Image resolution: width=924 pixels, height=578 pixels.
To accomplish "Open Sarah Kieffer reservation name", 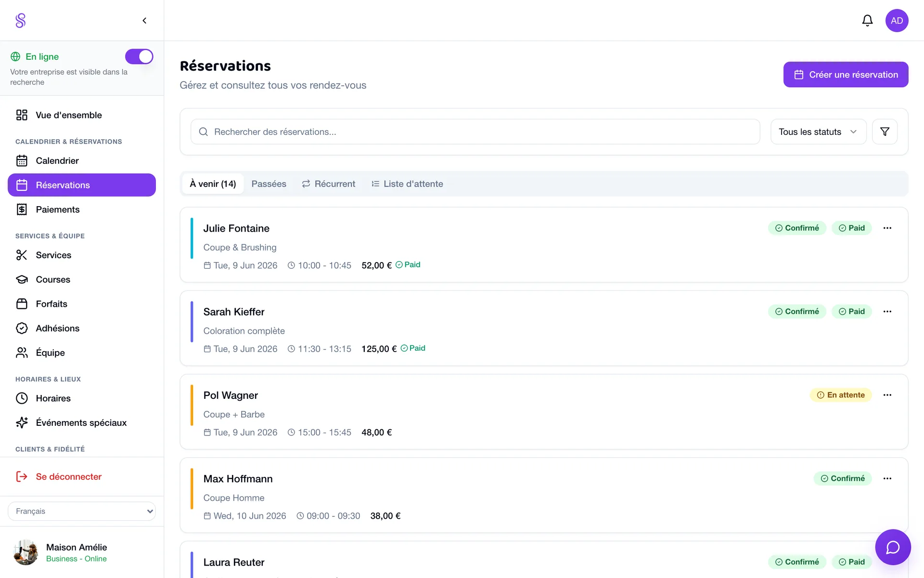I will tap(234, 312).
